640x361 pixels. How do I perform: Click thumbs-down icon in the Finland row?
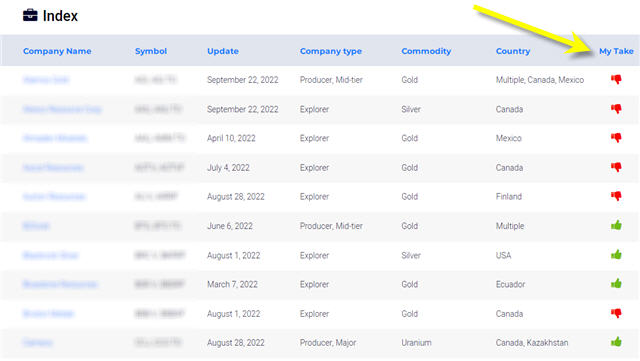point(616,196)
